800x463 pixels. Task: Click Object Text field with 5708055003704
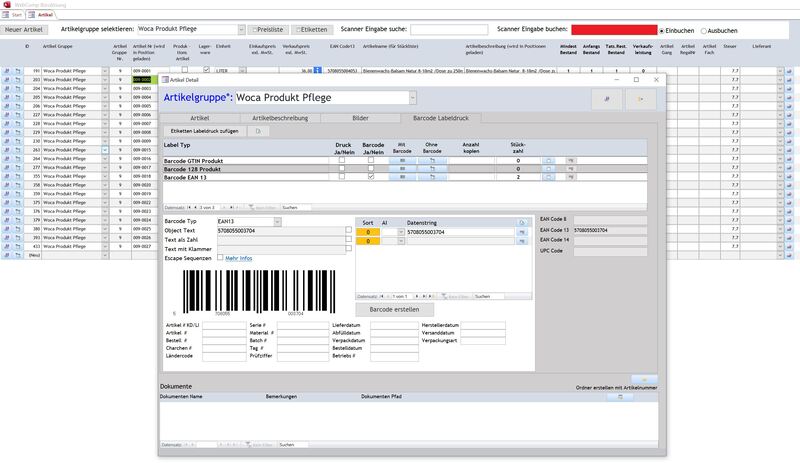coord(281,231)
